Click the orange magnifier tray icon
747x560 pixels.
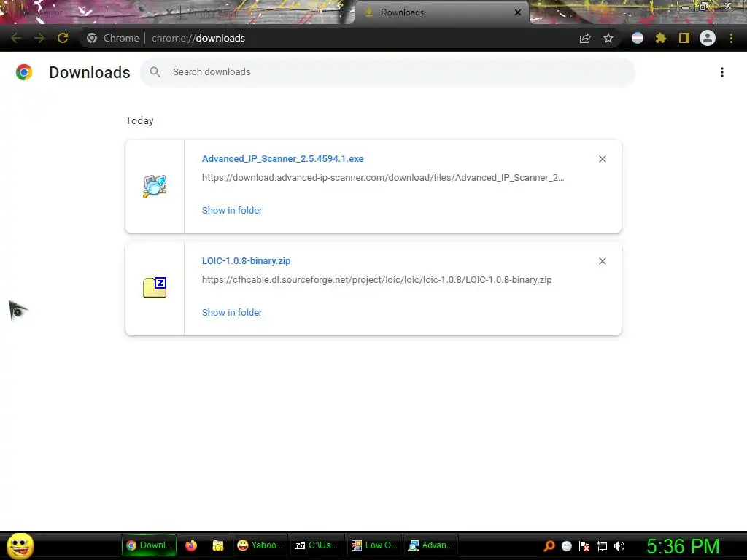[549, 546]
